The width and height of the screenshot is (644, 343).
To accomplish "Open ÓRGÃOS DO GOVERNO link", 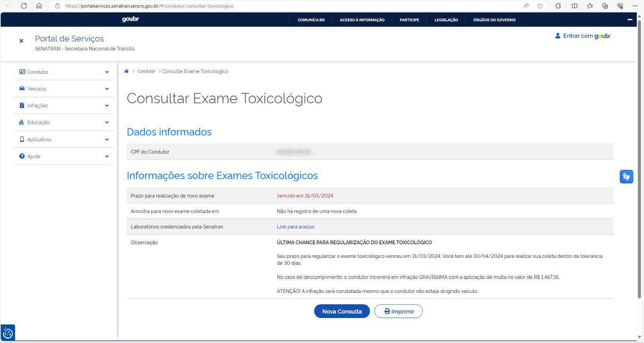I will click(x=494, y=20).
